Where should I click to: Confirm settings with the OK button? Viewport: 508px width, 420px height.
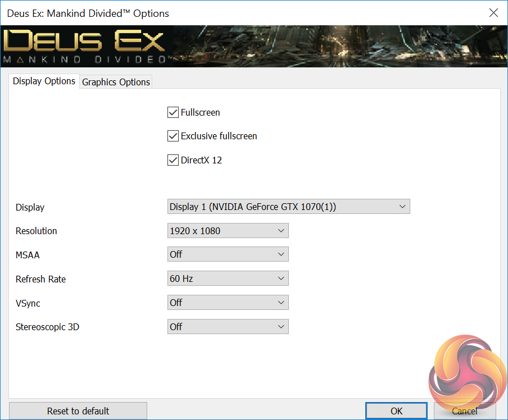pyautogui.click(x=396, y=411)
